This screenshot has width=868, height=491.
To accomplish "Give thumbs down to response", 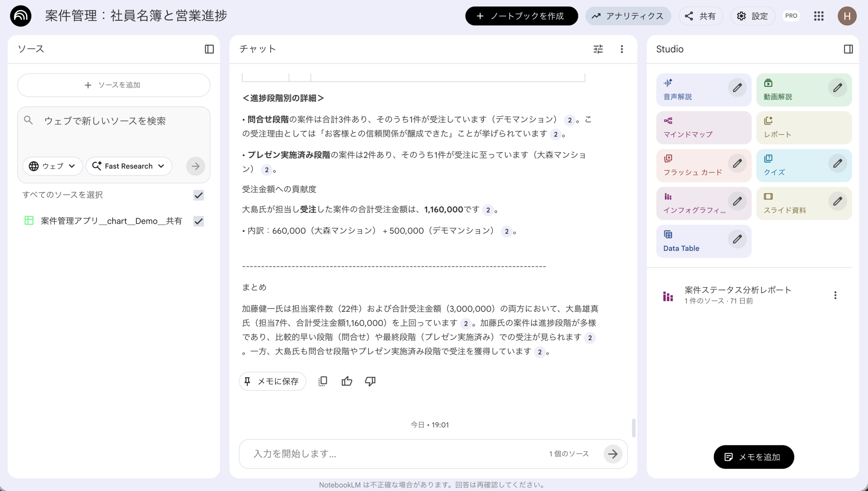I will [x=370, y=381].
